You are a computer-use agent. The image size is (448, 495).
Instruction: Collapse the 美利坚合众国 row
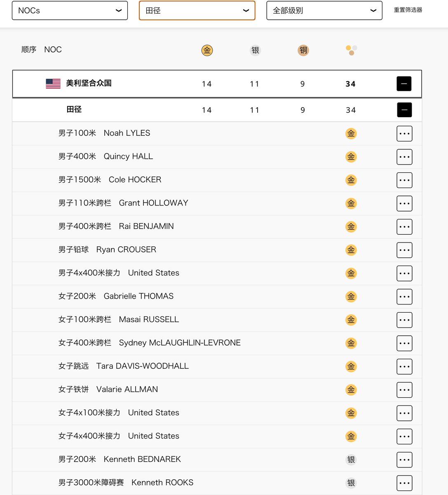(404, 84)
